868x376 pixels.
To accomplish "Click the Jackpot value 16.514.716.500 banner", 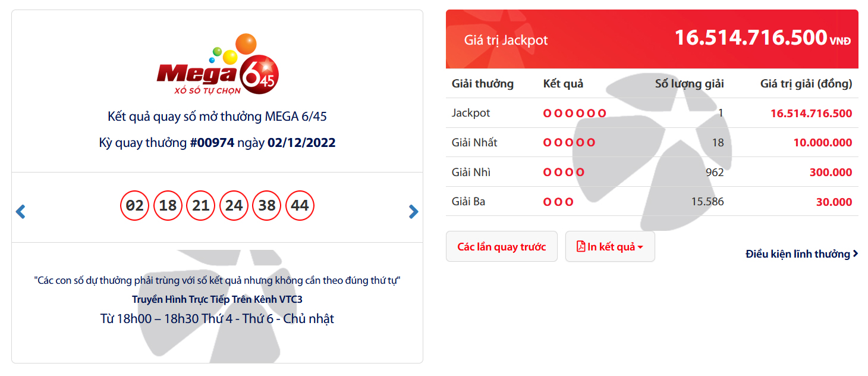I will [x=652, y=39].
